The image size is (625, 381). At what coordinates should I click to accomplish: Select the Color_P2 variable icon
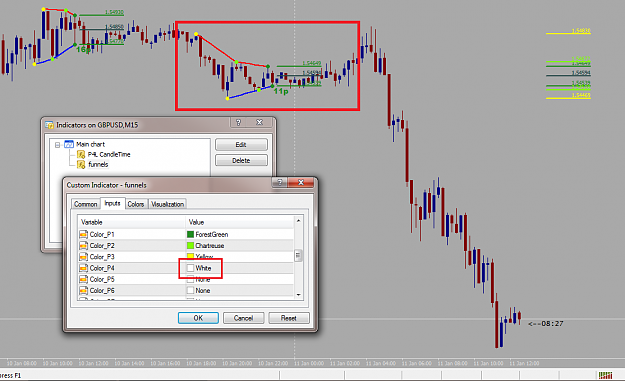pyautogui.click(x=83, y=245)
